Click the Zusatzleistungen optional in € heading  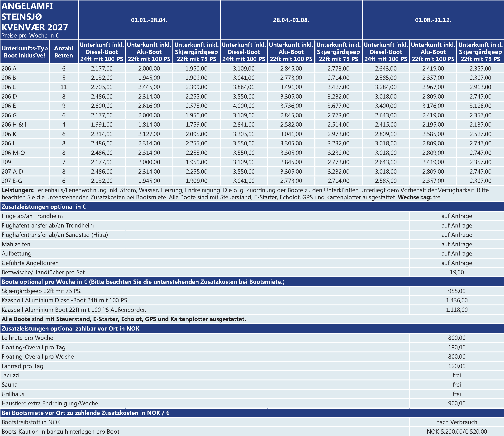click(44, 207)
